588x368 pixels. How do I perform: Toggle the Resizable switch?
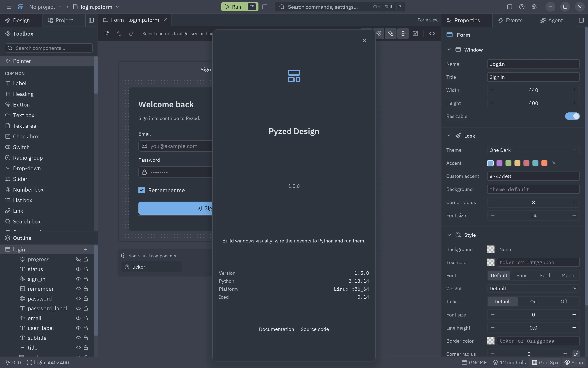click(572, 116)
